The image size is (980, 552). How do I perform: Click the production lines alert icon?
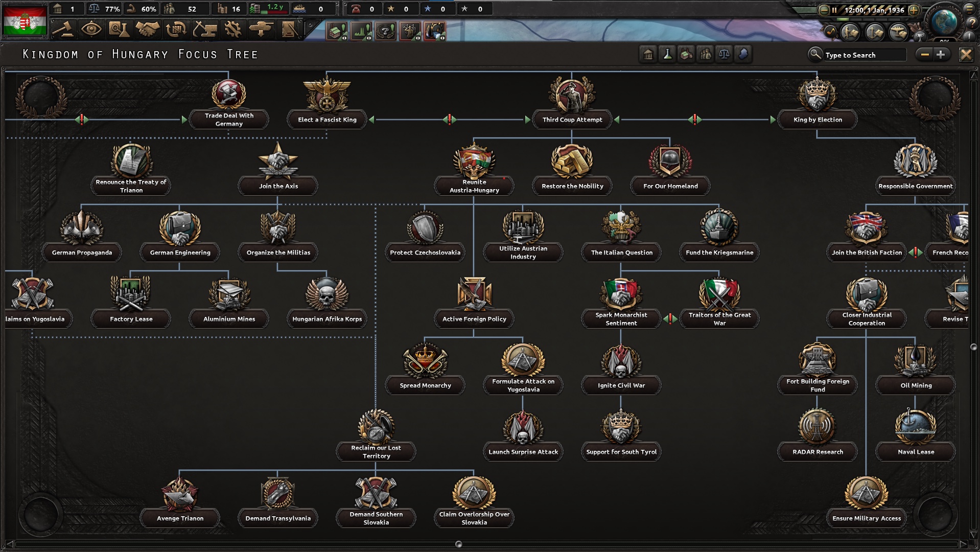point(361,31)
